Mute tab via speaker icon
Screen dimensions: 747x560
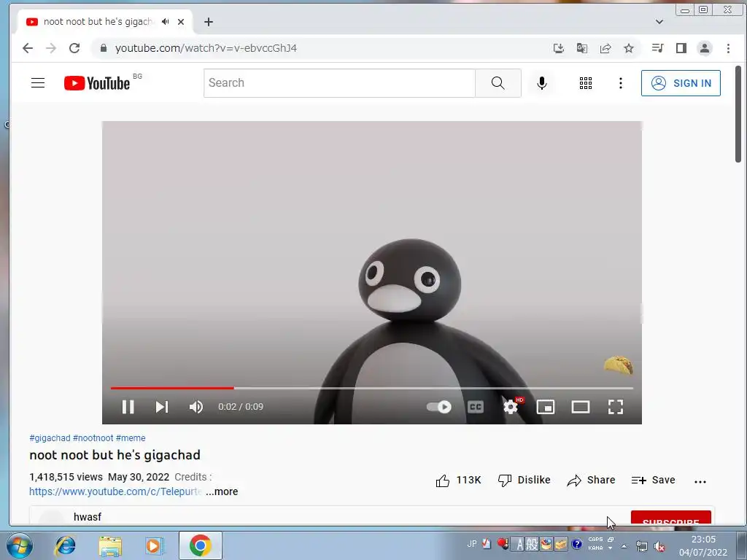165,21
